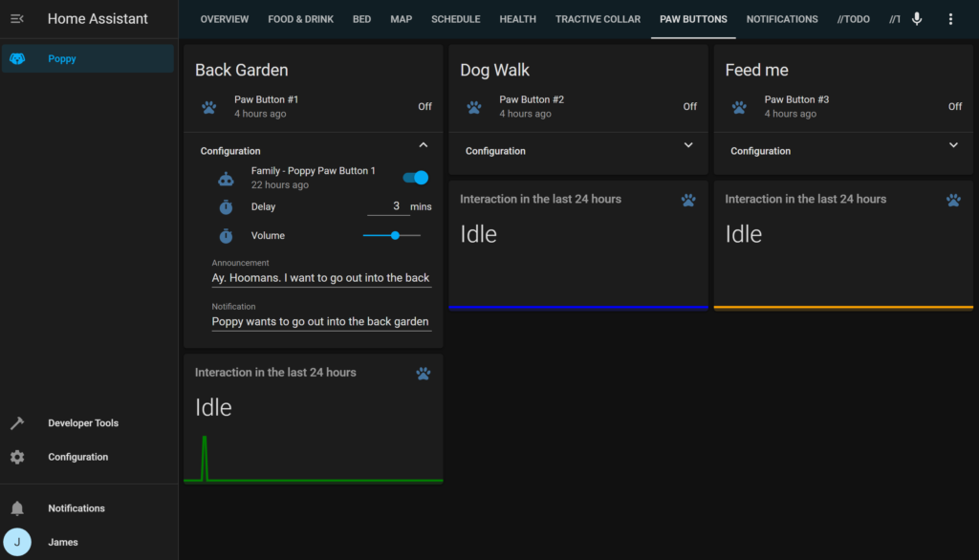979x560 pixels.
Task: Click the Developer Tools hammer icon
Action: click(17, 423)
